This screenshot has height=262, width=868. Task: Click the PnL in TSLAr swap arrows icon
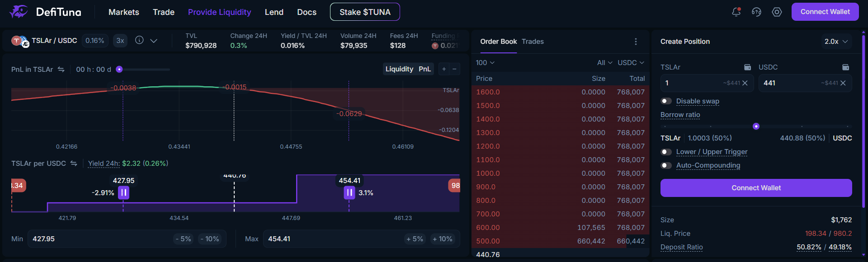coord(61,69)
